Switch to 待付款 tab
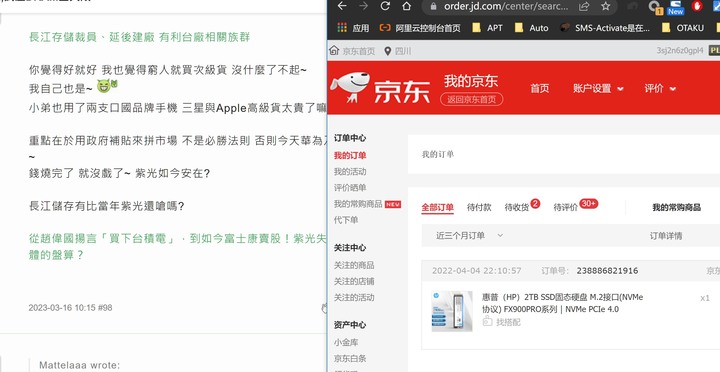Image resolution: width=720 pixels, height=372 pixels. [479, 208]
